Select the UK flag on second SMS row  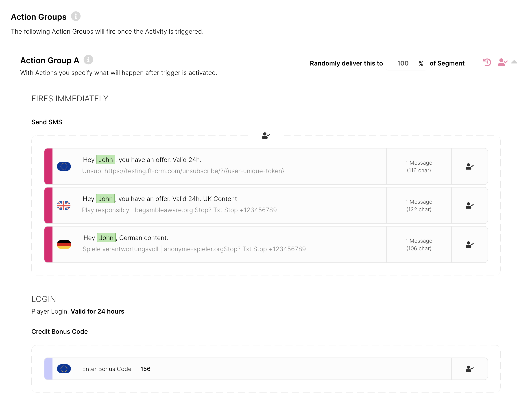click(64, 206)
